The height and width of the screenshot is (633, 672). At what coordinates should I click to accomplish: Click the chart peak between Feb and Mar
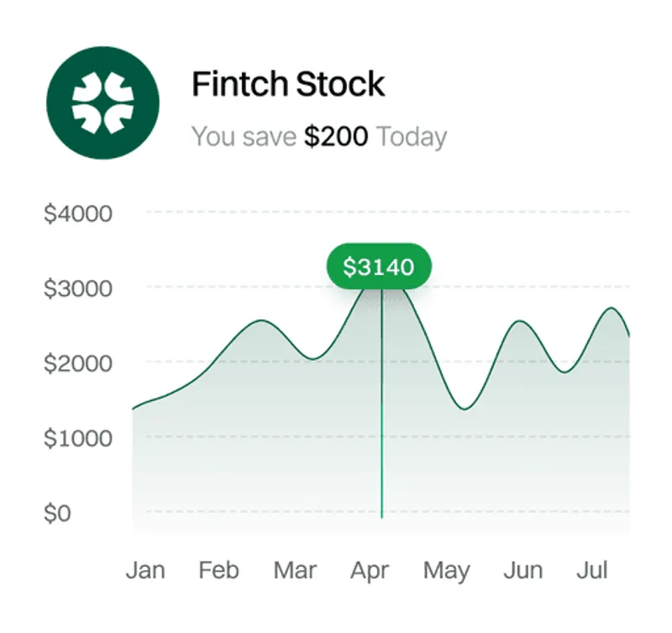click(261, 321)
